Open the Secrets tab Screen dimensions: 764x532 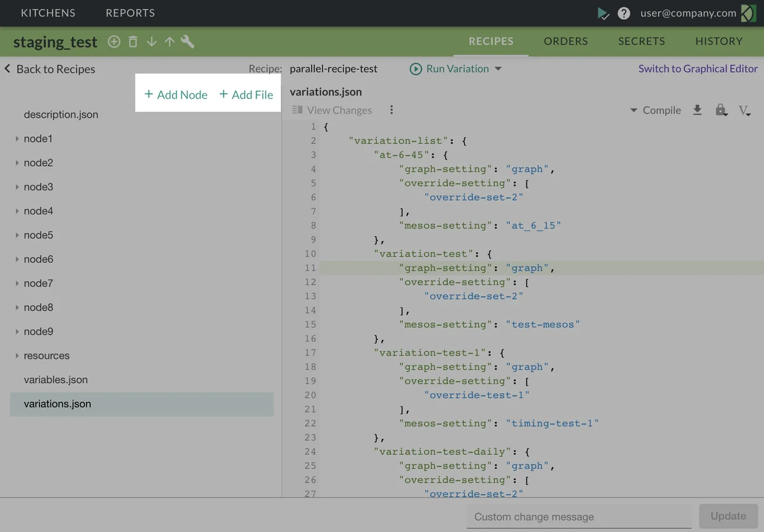(x=641, y=41)
